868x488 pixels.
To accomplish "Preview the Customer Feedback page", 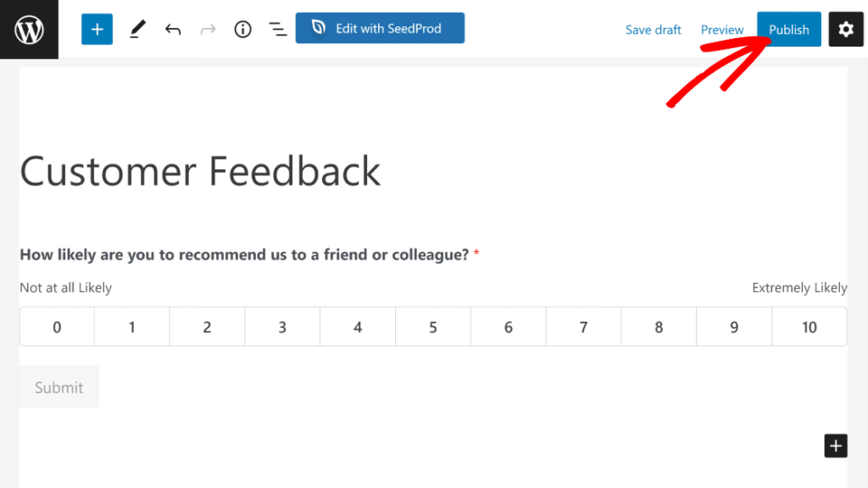I will pos(722,30).
